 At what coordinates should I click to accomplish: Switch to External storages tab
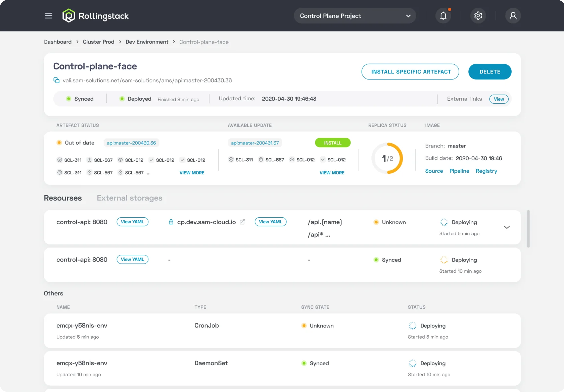click(130, 198)
